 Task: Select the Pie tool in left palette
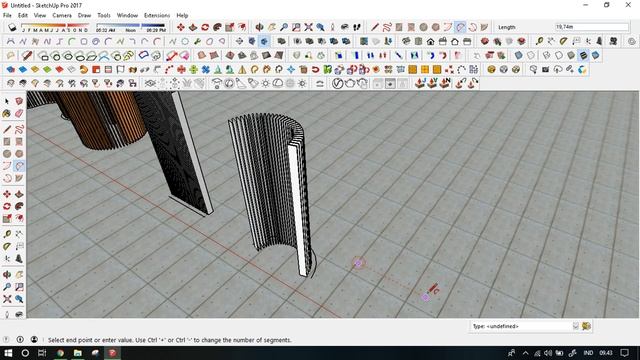pos(19,178)
